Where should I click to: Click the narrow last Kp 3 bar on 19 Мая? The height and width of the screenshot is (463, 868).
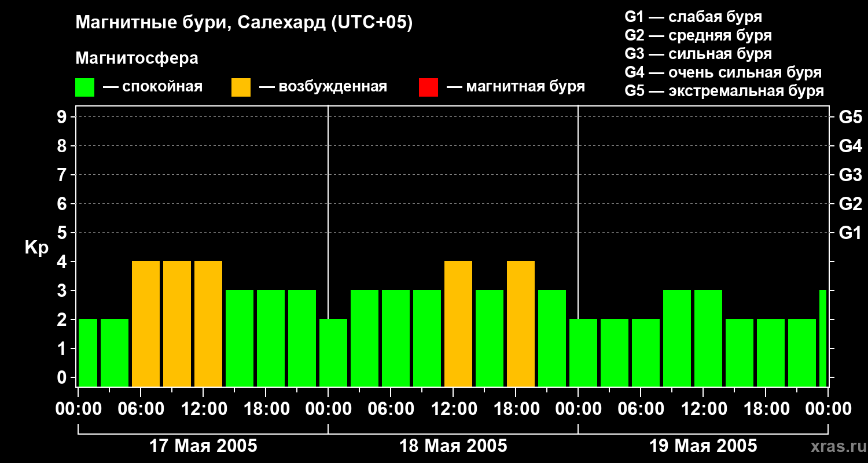click(823, 338)
